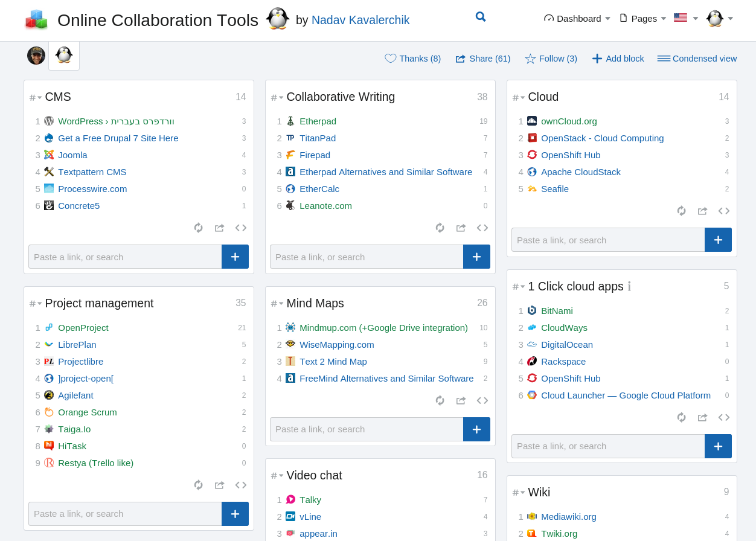
Task: Open the penguin user account menu
Action: point(720,19)
